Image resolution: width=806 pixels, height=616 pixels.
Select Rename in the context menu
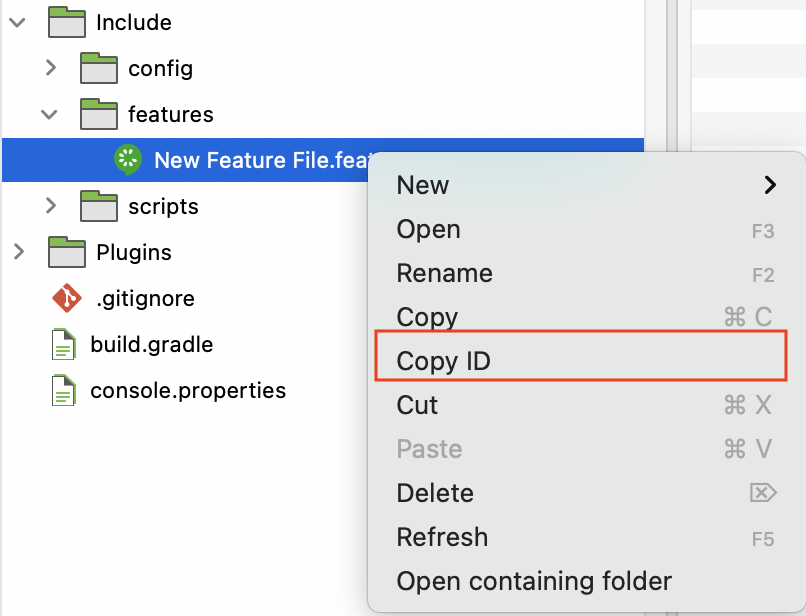click(444, 273)
